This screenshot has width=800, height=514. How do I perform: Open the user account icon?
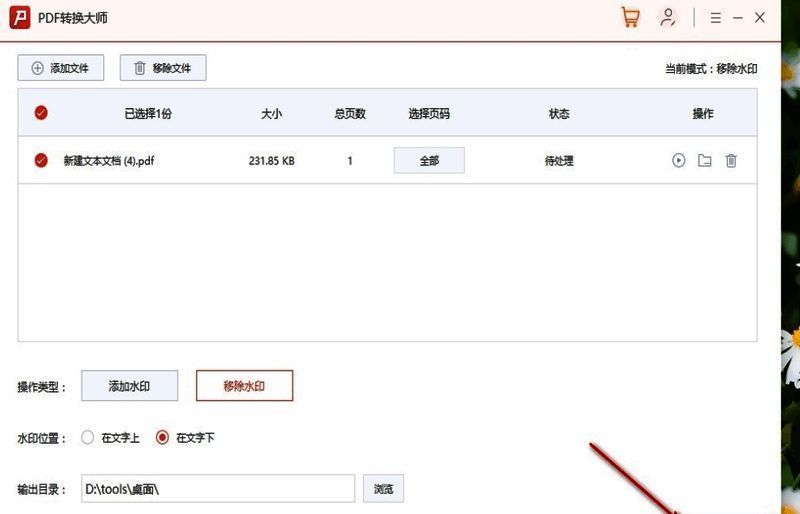pos(667,17)
